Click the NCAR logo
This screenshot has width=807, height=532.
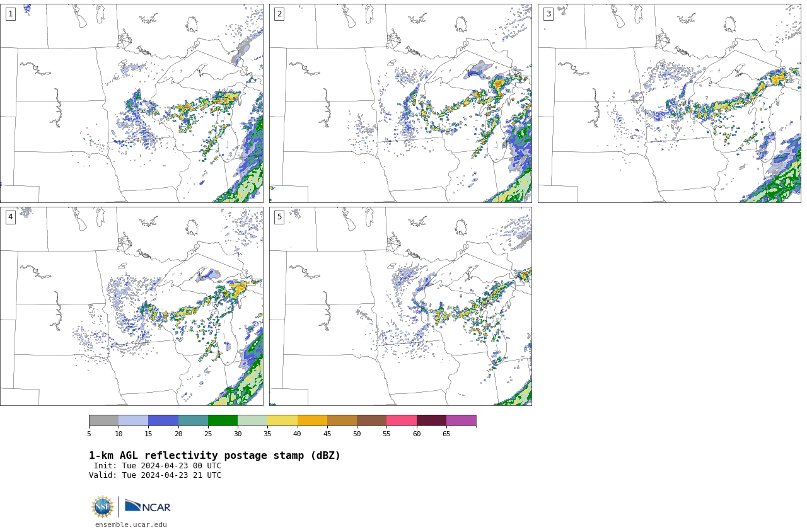pos(148,506)
